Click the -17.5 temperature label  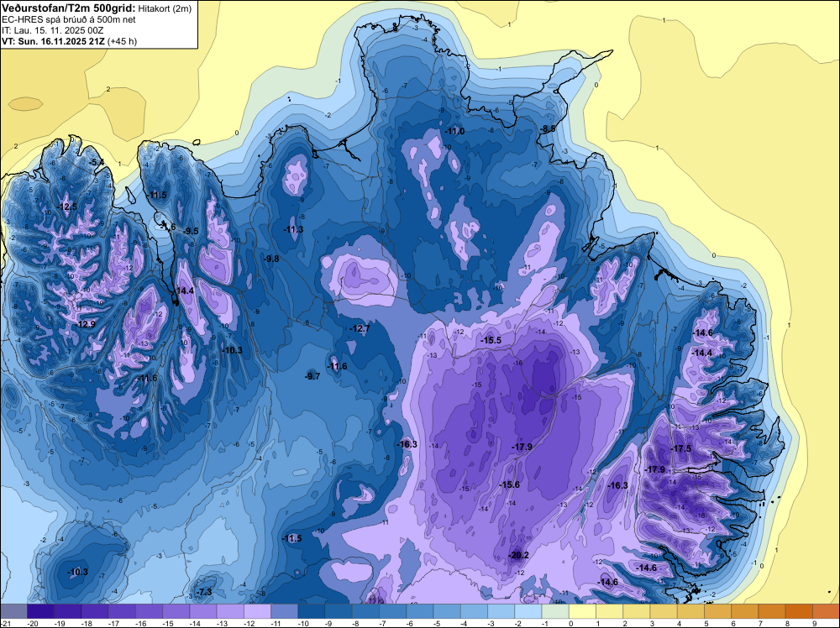pos(681,448)
